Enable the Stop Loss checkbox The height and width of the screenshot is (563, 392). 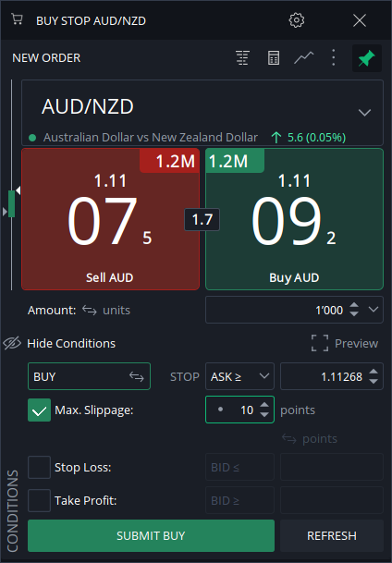39,468
